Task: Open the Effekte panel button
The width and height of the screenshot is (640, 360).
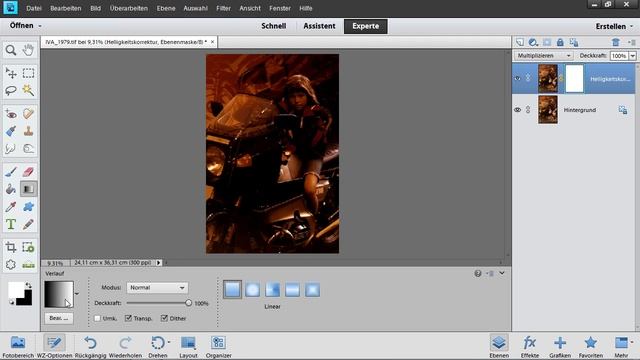Action: pyautogui.click(x=529, y=347)
